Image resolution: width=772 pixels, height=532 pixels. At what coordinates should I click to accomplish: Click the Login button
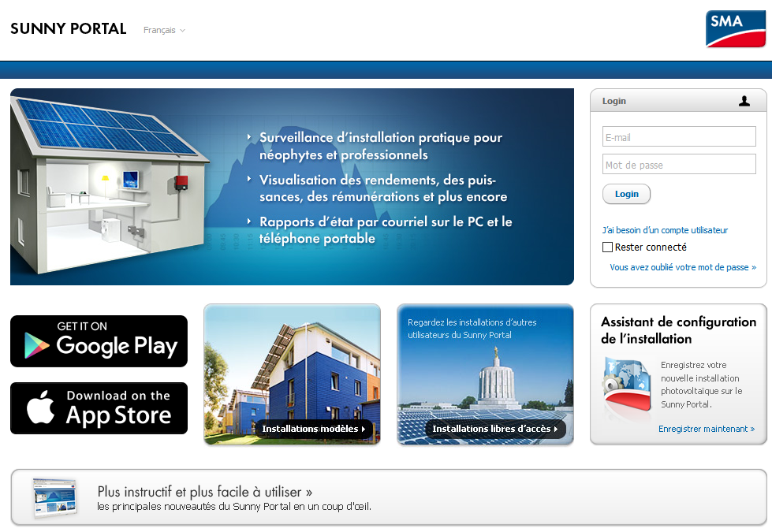[626, 194]
